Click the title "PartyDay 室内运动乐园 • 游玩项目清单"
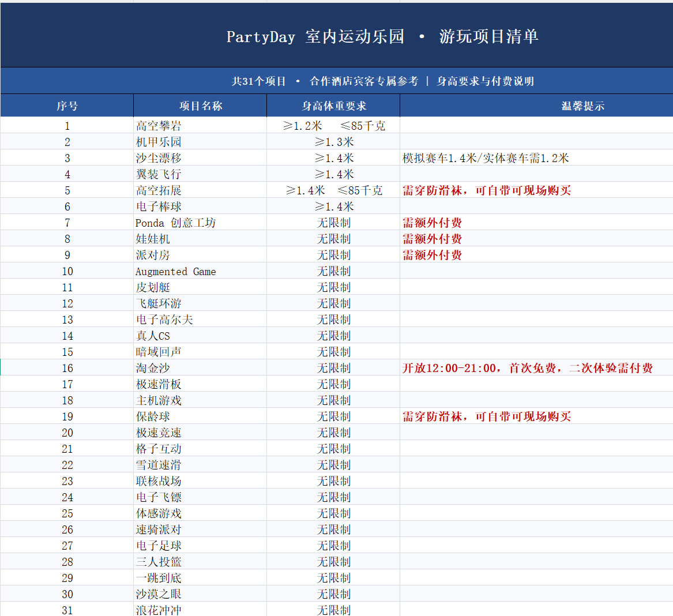Screen dimensions: 673x616 382,36
